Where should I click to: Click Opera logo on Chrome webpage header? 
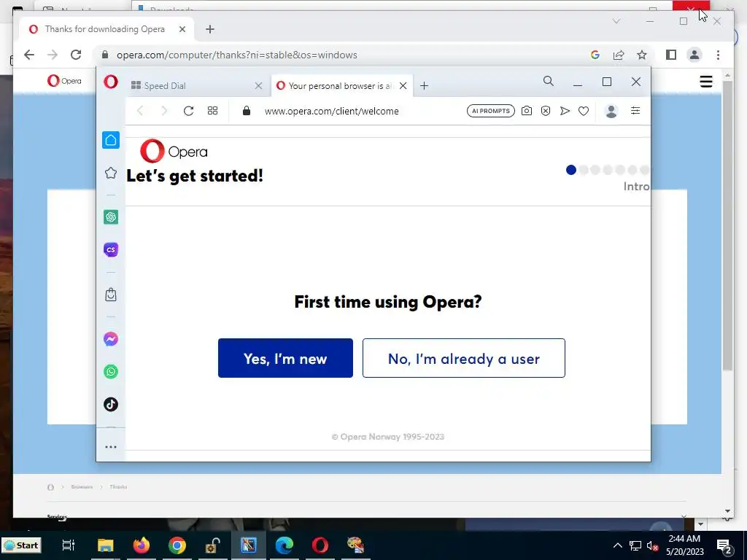click(64, 81)
